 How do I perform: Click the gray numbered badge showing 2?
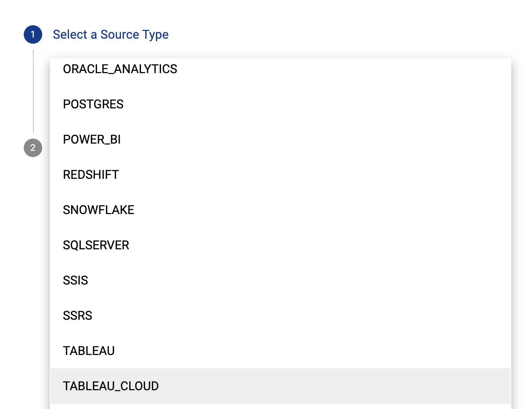coord(33,148)
